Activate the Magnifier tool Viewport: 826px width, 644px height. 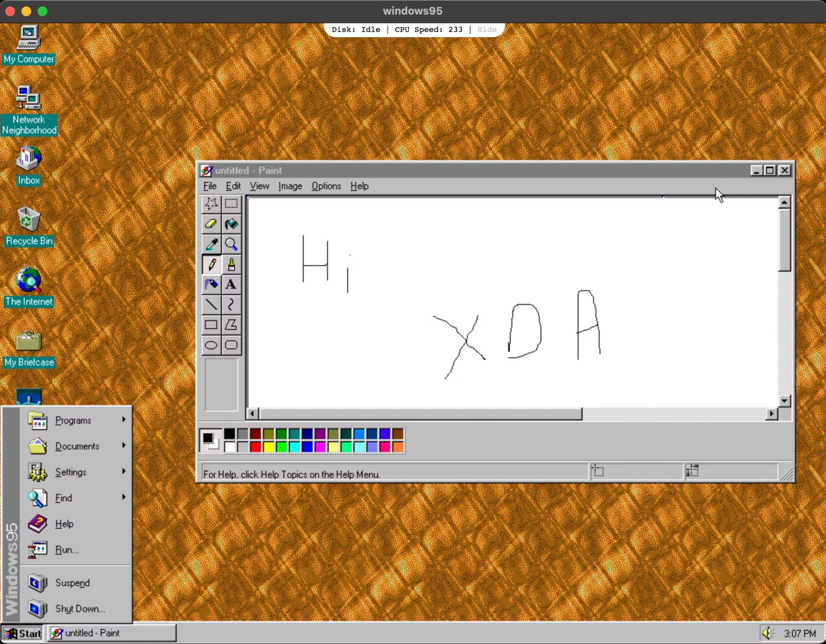click(231, 244)
